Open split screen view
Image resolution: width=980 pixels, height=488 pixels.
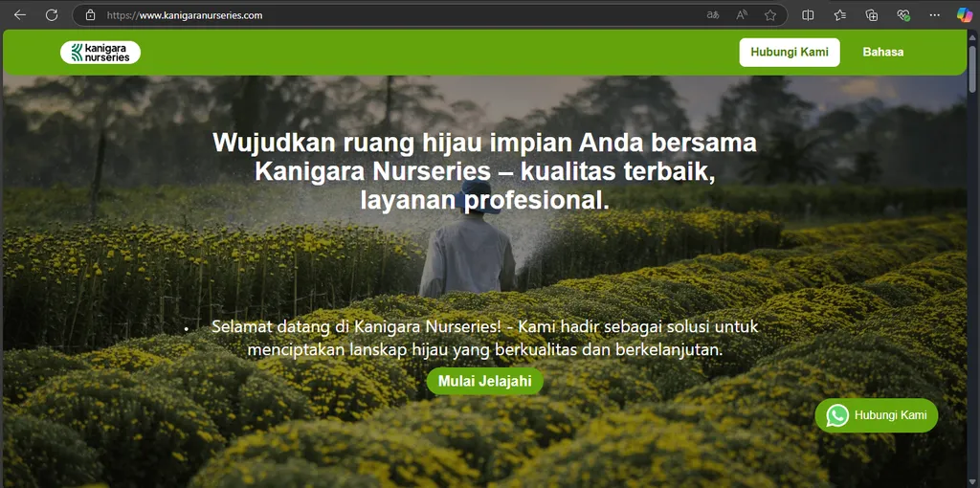point(808,15)
